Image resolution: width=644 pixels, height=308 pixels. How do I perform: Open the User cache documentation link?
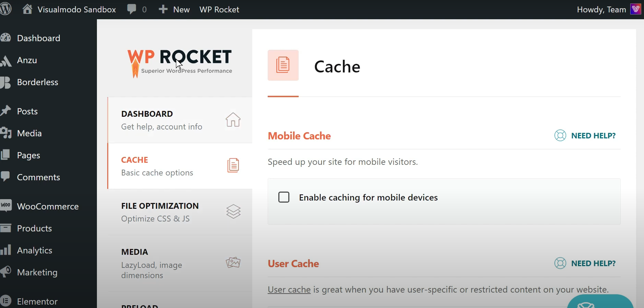289,290
